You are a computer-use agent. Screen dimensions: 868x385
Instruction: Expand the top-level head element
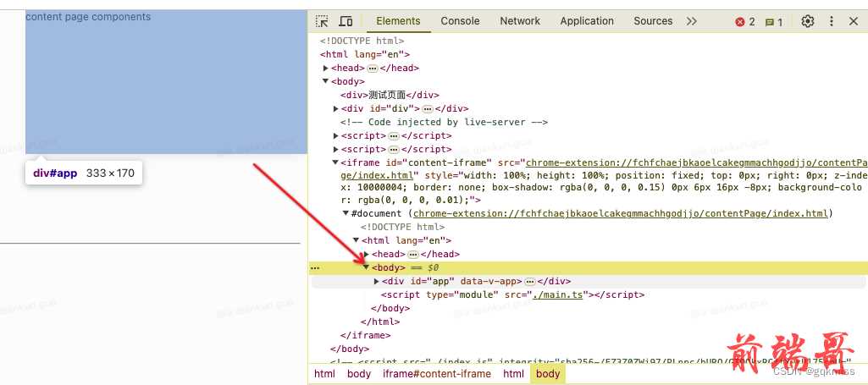tap(326, 68)
